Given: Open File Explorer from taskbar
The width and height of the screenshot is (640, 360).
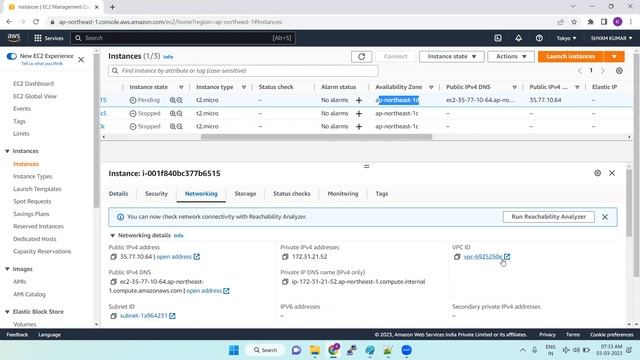Looking at the screenshot, I should 315,350.
